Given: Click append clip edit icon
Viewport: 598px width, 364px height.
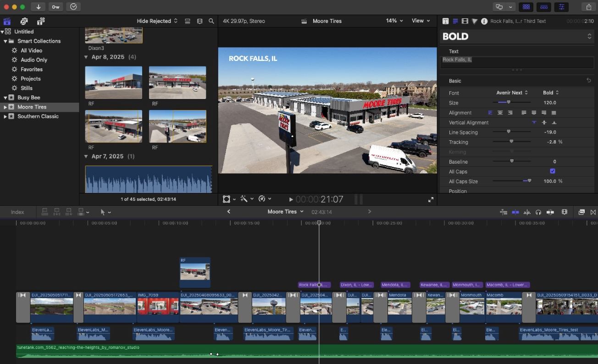Looking at the screenshot, I should [69, 212].
